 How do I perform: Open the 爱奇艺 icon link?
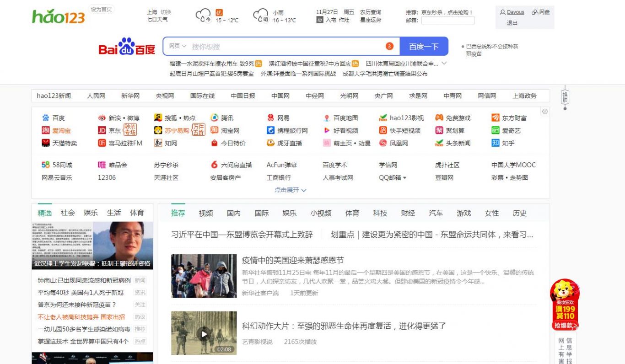pos(496,131)
